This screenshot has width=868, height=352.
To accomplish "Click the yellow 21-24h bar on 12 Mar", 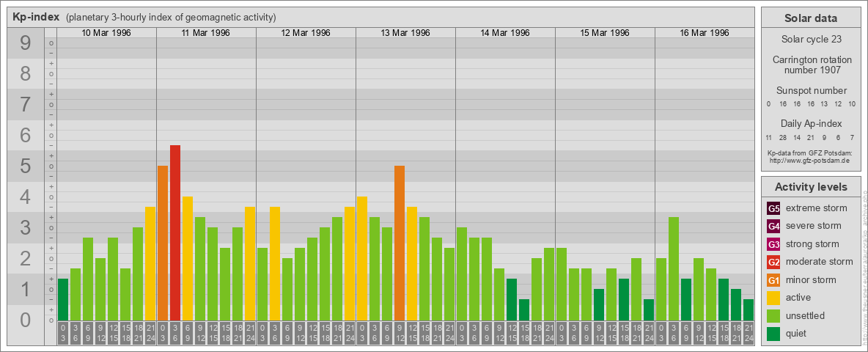I will [x=349, y=263].
